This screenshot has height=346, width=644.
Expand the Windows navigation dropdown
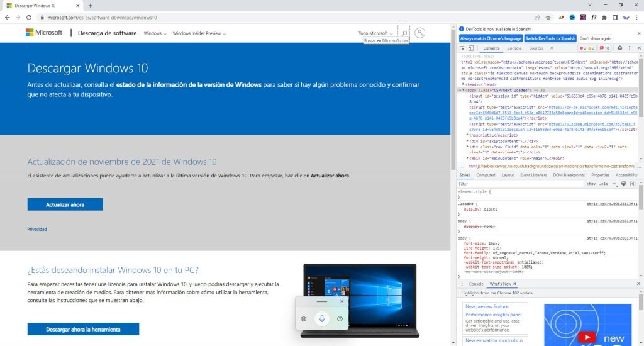click(x=155, y=33)
